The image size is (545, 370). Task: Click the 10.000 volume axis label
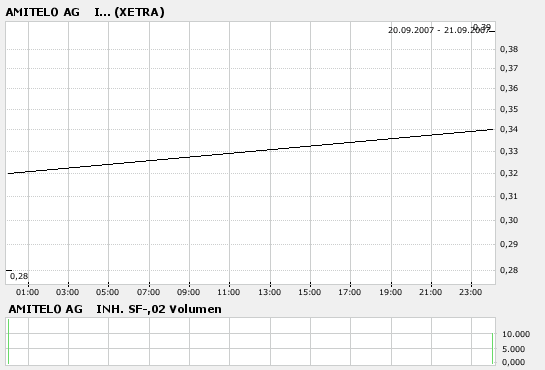516,334
